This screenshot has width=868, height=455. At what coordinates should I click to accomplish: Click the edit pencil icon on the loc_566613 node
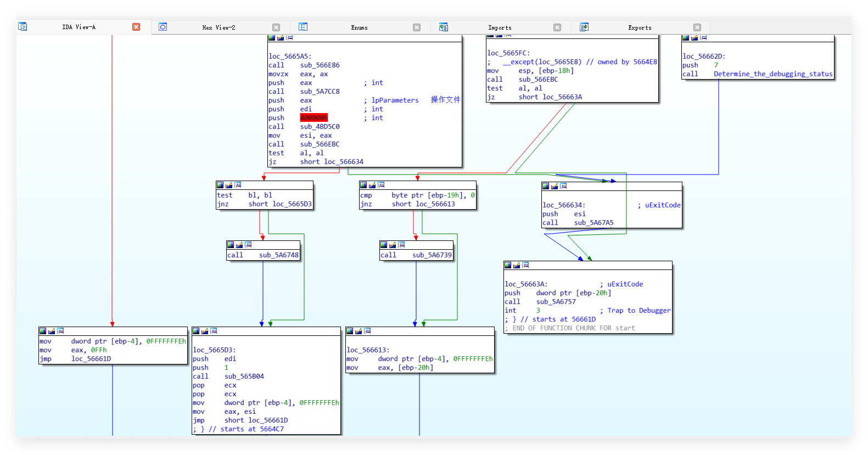coord(359,331)
